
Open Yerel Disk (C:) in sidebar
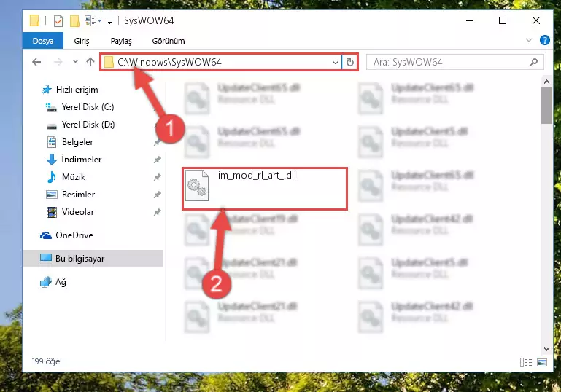88,107
